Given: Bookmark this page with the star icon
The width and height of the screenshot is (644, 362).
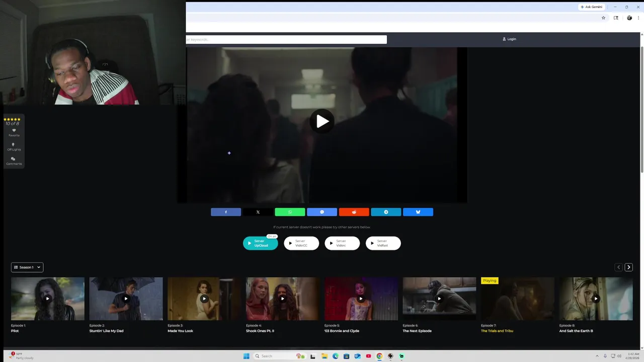Looking at the screenshot, I should [603, 18].
